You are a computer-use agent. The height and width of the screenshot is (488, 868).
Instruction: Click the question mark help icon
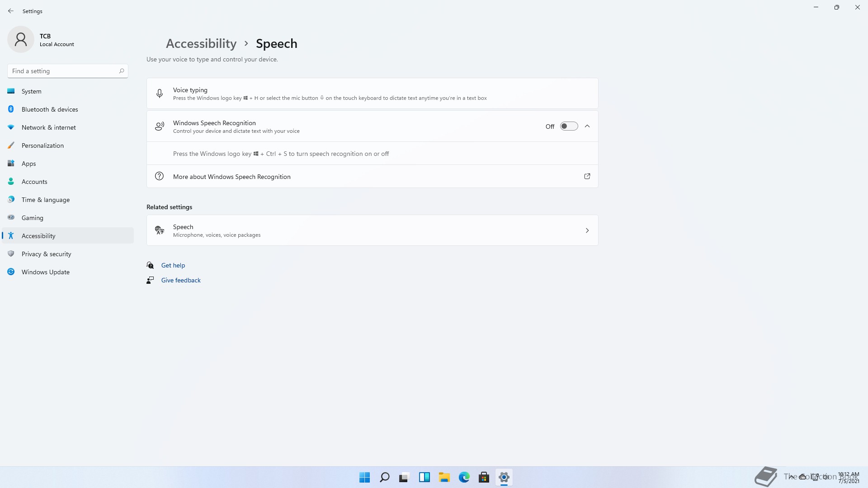coord(159,176)
